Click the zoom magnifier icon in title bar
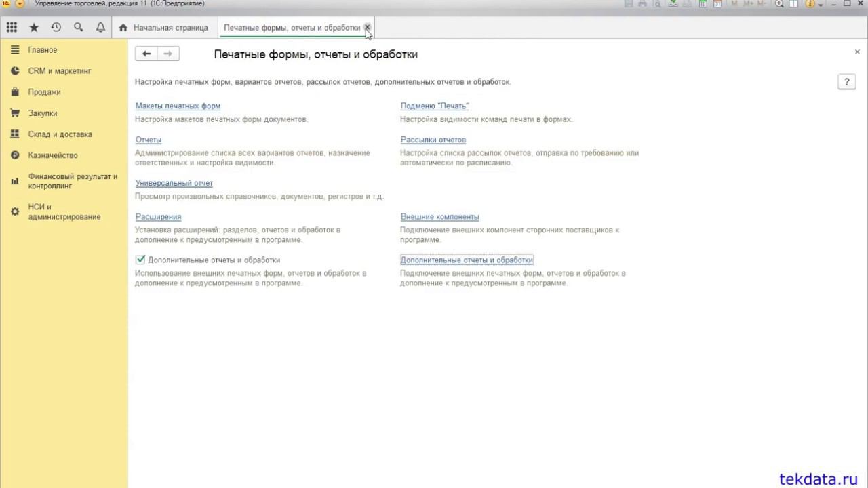Image resolution: width=868 pixels, height=488 pixels. (779, 4)
